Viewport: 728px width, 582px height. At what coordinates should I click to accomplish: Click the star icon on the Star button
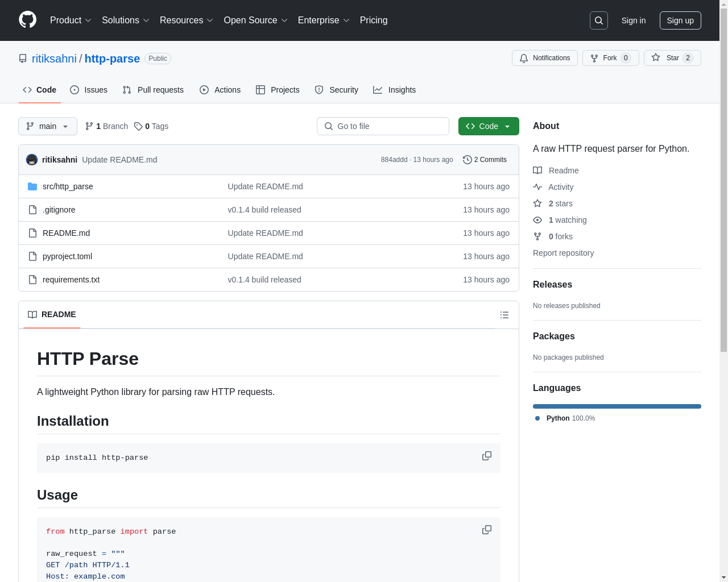pos(656,57)
